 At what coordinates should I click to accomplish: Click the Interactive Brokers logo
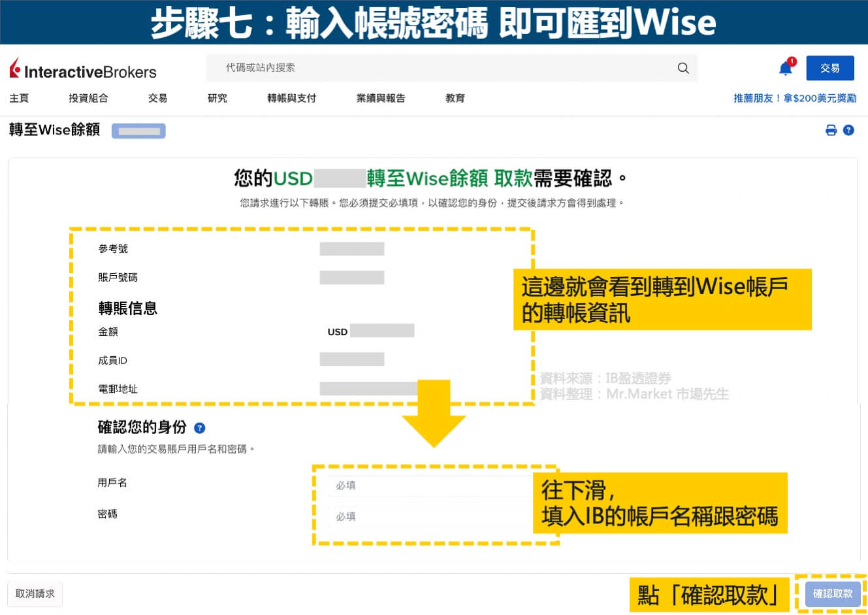[x=83, y=69]
